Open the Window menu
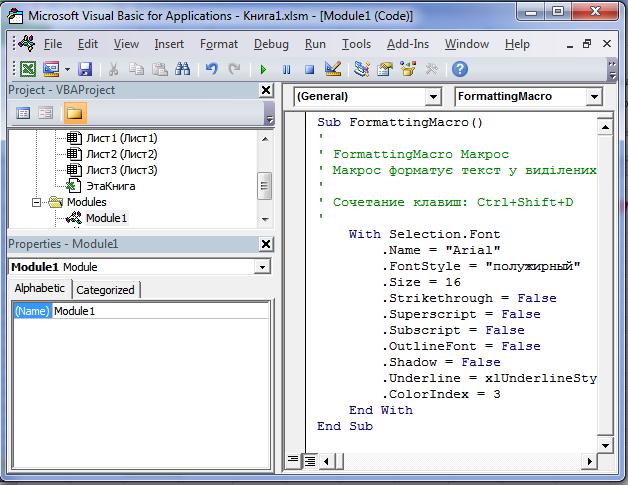 [x=467, y=44]
